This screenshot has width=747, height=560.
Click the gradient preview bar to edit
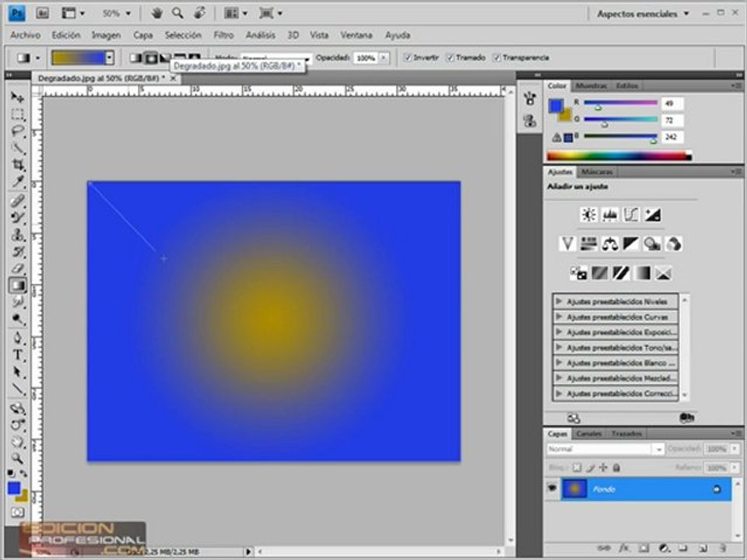pos(78,58)
